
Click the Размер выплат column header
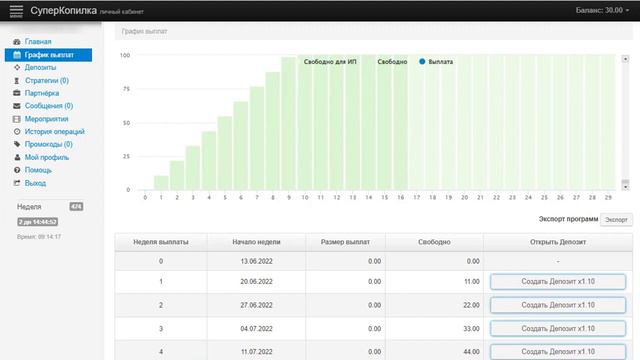pyautogui.click(x=345, y=242)
